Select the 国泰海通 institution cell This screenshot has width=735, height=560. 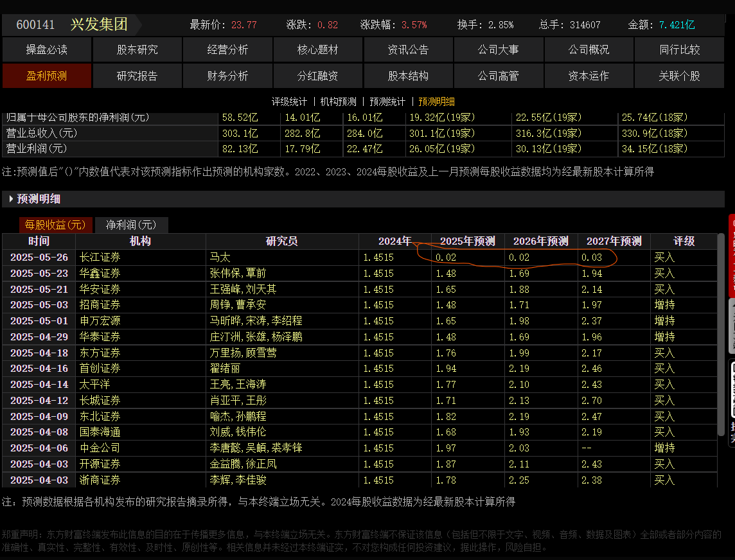coord(140,432)
